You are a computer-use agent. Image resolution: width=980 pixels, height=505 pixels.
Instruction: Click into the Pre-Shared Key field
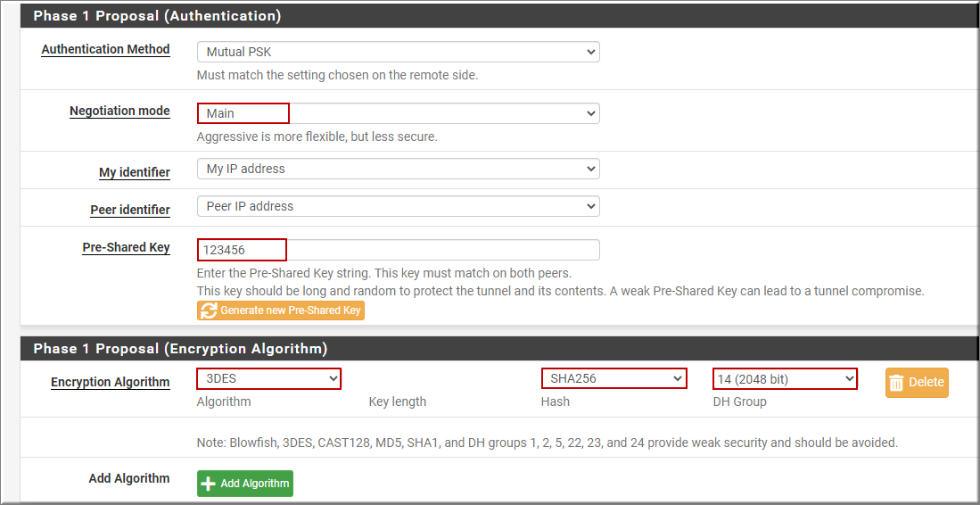point(398,250)
